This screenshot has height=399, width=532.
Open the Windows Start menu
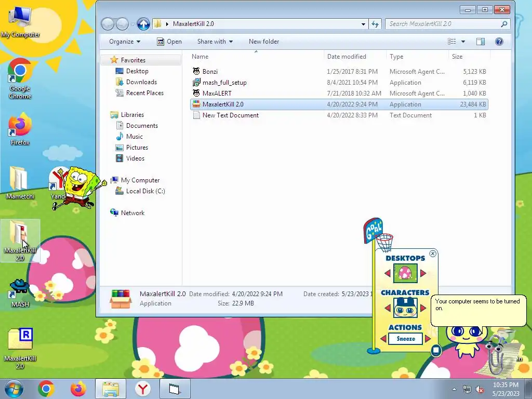(14, 389)
